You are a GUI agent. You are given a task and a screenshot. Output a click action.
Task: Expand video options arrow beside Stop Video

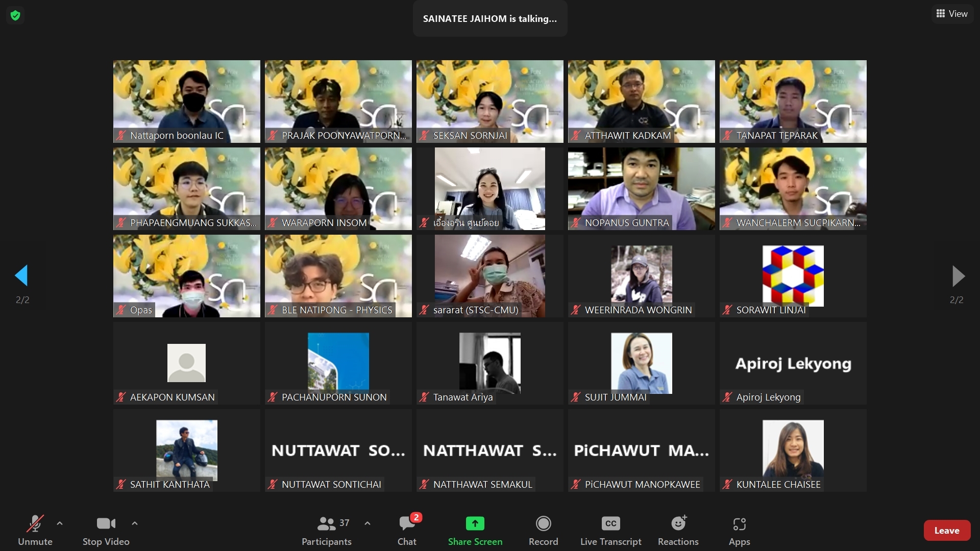pos(135,523)
